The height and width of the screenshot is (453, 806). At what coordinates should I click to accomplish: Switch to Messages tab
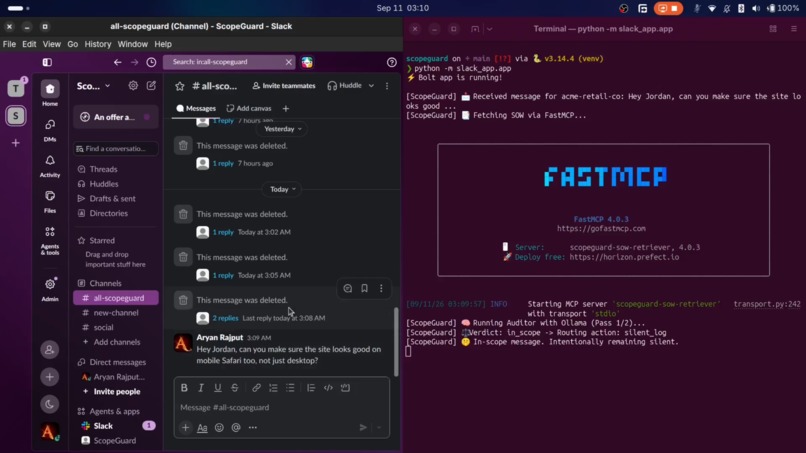196,108
